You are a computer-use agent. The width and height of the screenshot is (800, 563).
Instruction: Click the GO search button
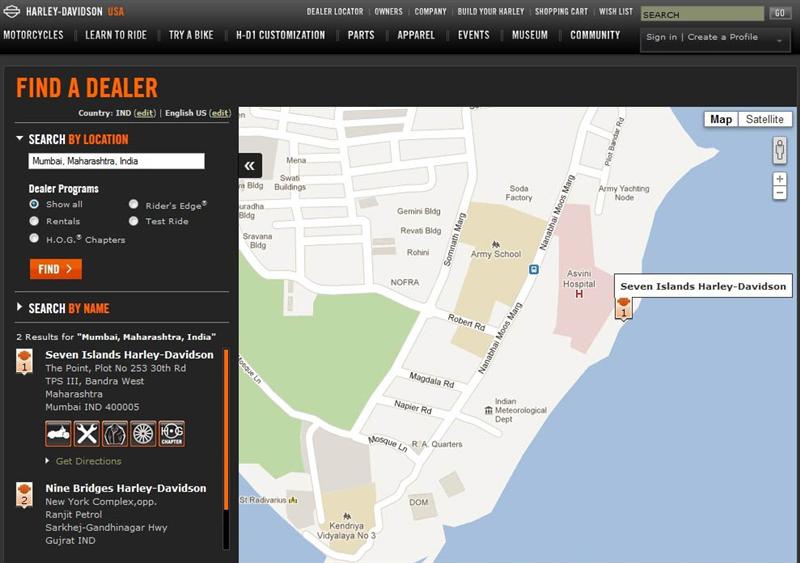tap(780, 13)
